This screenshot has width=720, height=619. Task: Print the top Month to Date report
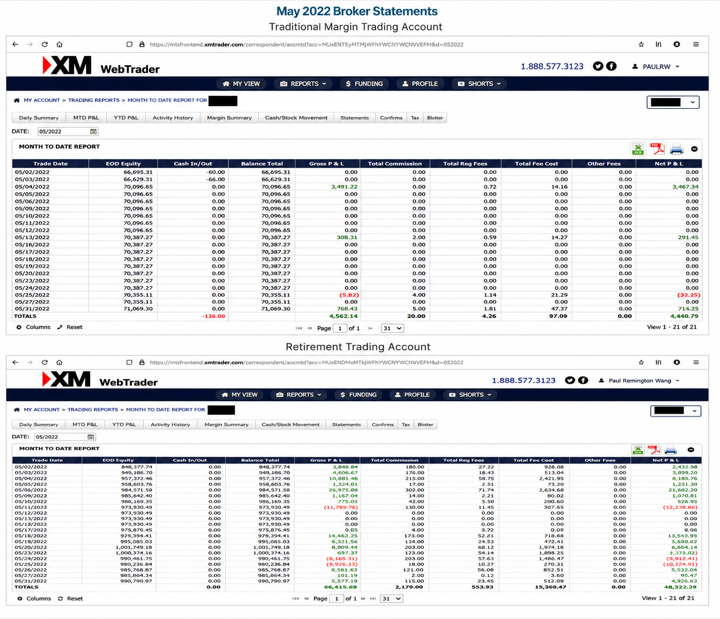tap(676, 149)
